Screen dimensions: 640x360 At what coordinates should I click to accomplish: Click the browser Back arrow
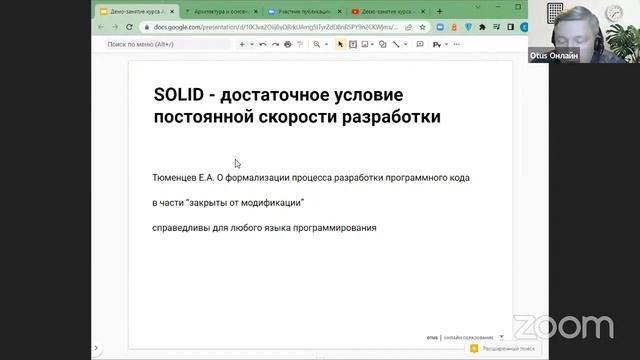[x=101, y=27]
